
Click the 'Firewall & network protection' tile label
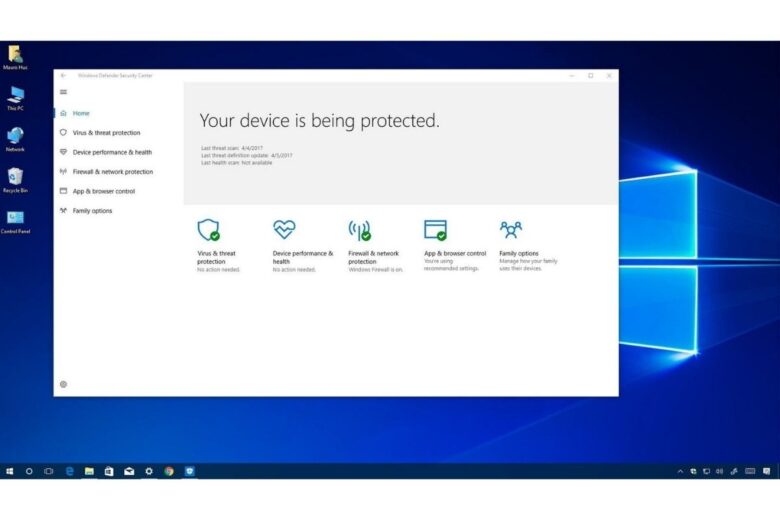click(x=373, y=257)
